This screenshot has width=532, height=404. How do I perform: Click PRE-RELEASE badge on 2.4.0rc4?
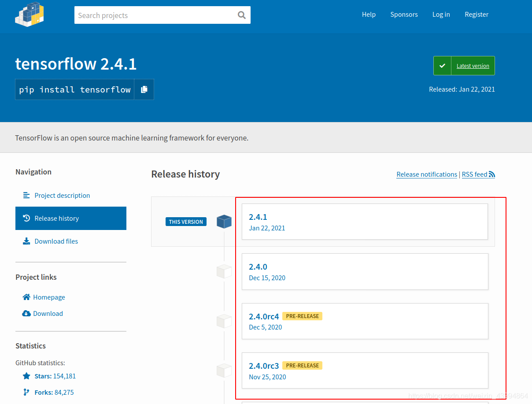pos(302,316)
